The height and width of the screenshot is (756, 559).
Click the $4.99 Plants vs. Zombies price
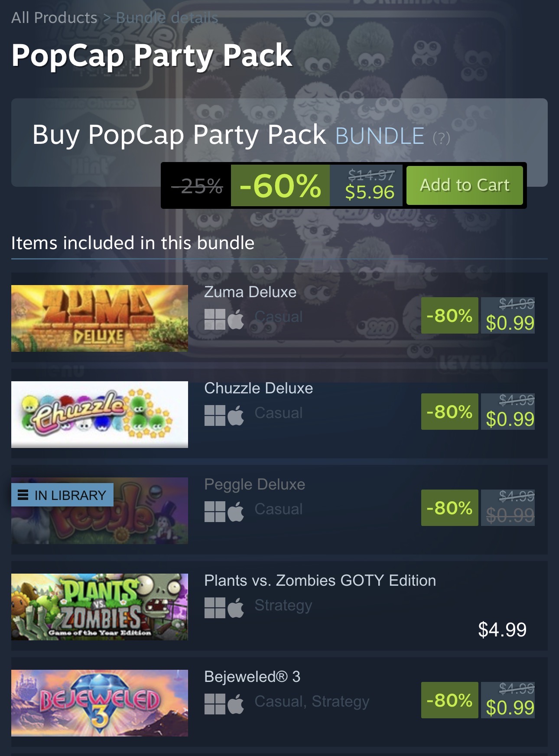point(502,629)
